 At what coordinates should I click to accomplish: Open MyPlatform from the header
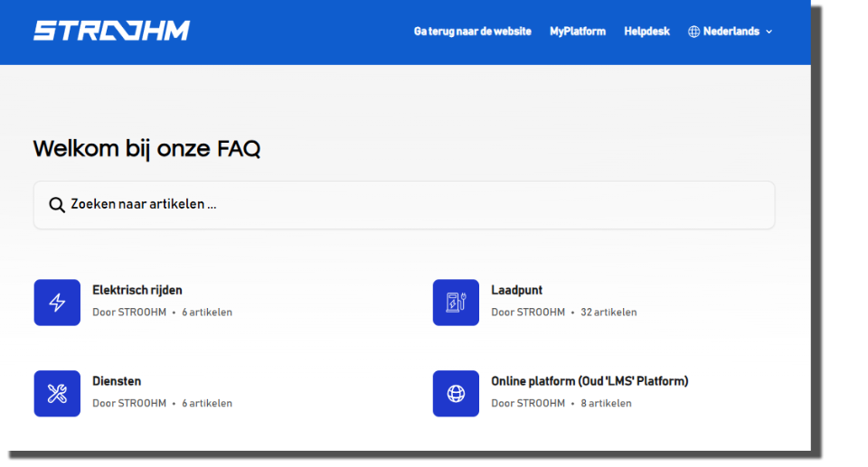point(578,32)
